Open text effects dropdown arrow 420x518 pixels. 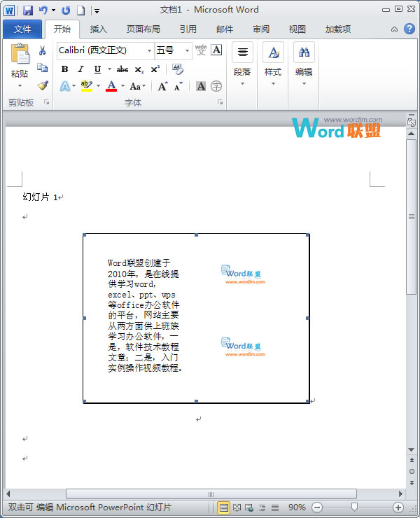click(x=73, y=86)
